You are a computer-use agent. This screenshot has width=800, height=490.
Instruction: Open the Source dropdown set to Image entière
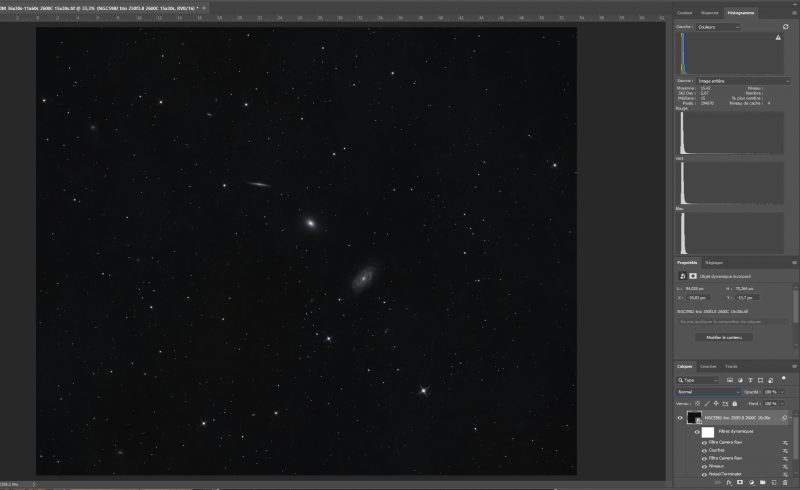coord(743,81)
